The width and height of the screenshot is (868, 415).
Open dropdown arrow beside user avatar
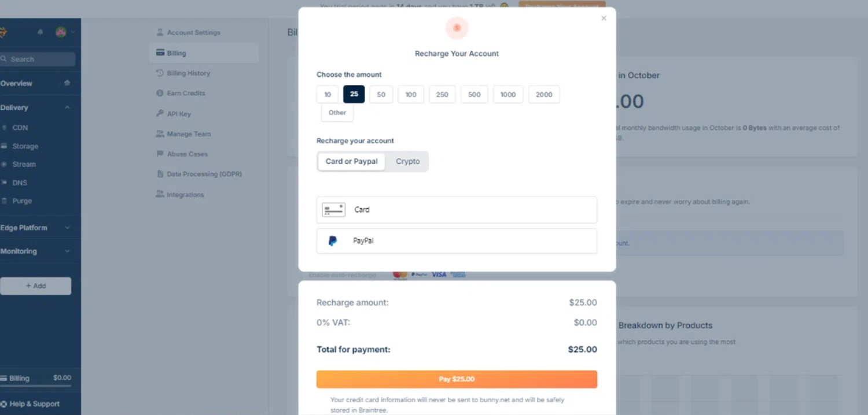pyautogui.click(x=73, y=32)
